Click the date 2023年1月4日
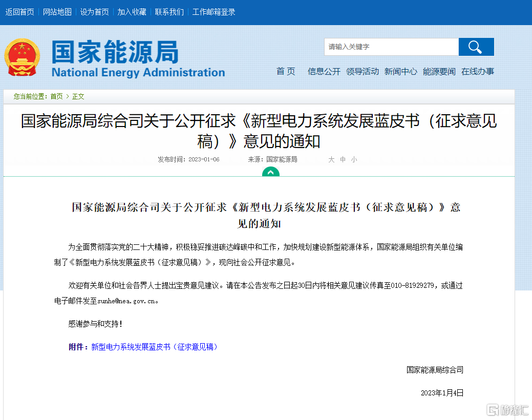 (x=442, y=393)
